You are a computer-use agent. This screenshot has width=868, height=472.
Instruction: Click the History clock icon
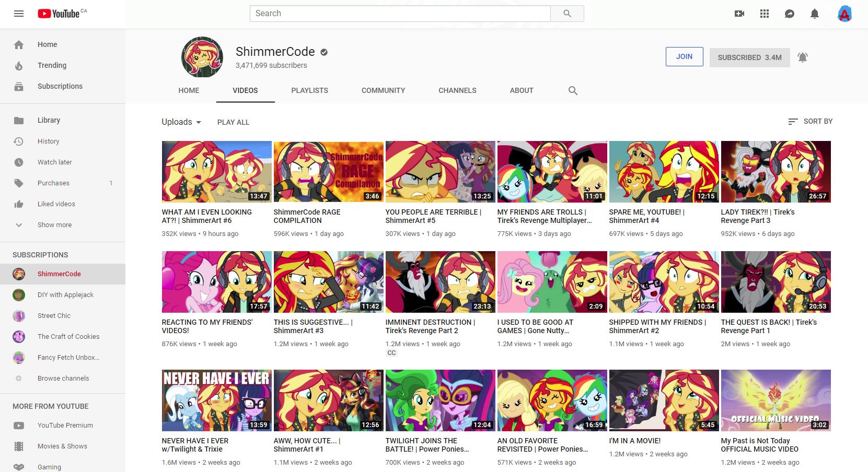point(19,141)
